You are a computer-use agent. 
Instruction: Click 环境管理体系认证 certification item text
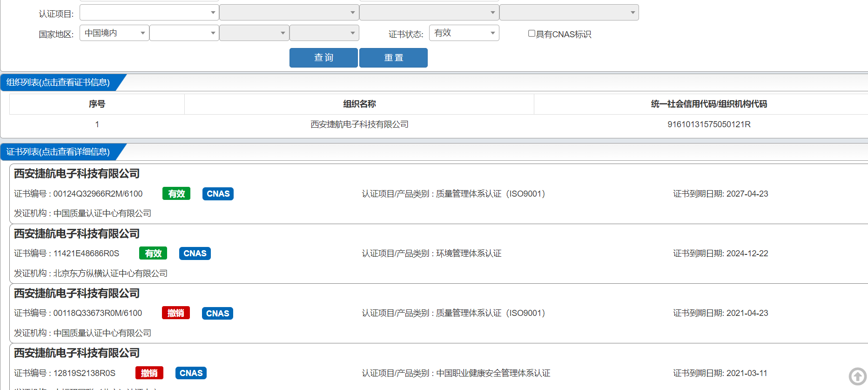[x=469, y=253]
